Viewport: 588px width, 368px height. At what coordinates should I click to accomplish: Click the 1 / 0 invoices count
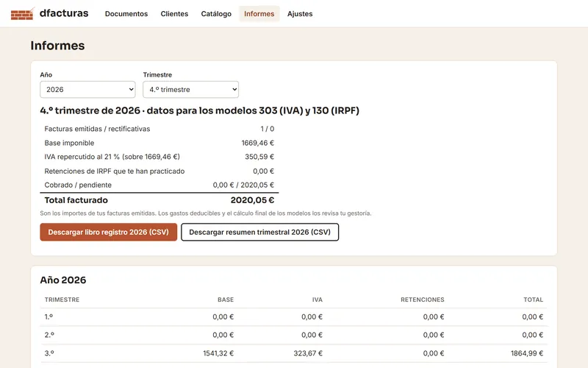[268, 129]
